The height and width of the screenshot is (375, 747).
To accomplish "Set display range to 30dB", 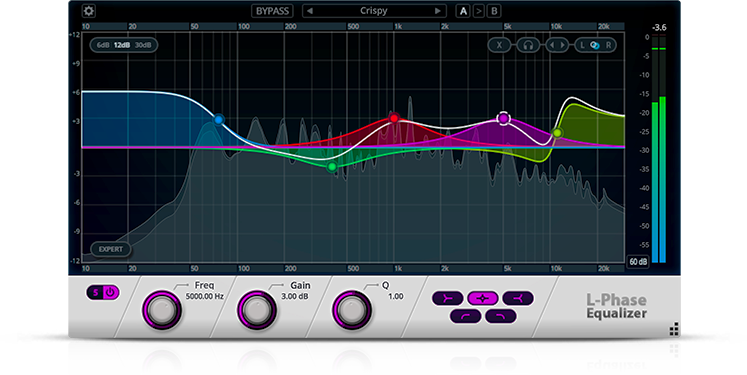I will (143, 45).
